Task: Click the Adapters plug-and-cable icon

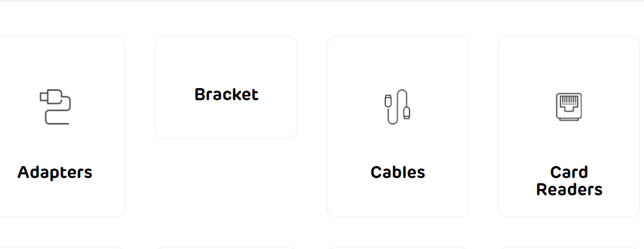Action: [x=55, y=107]
